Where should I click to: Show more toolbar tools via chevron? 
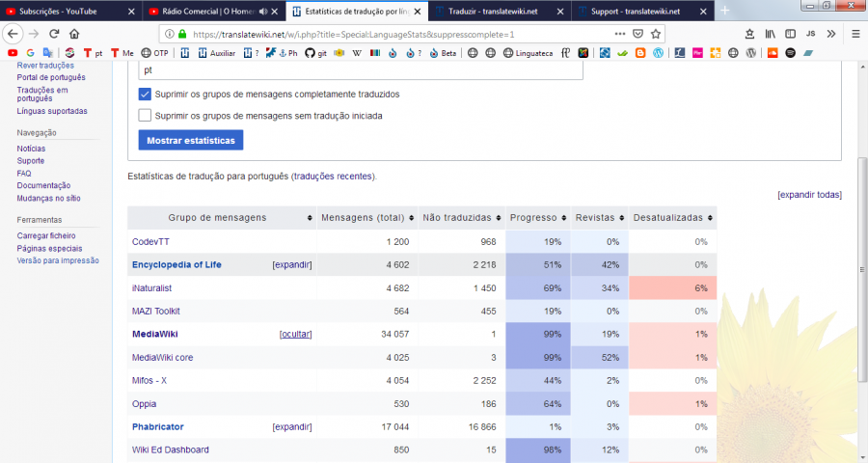(831, 34)
